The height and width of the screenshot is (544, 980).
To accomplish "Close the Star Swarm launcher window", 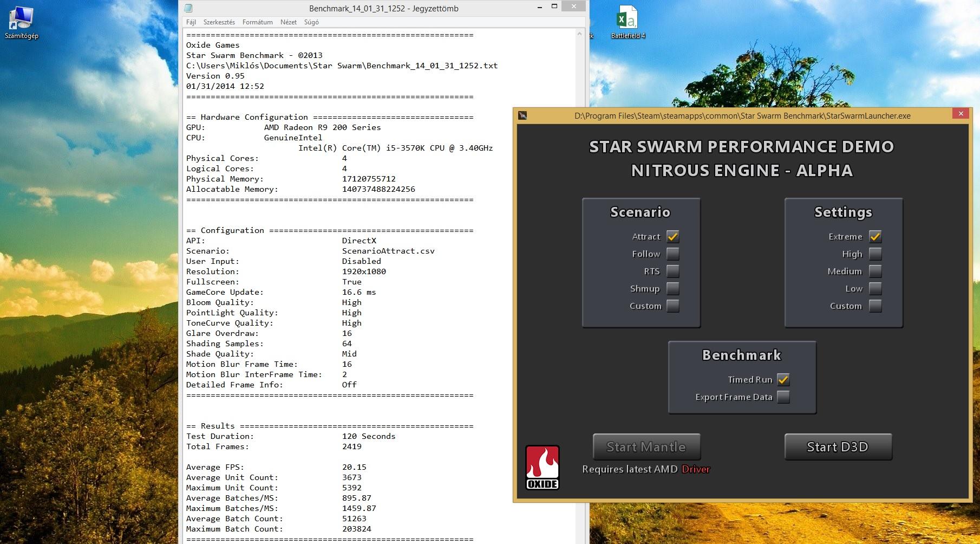I will (x=961, y=114).
